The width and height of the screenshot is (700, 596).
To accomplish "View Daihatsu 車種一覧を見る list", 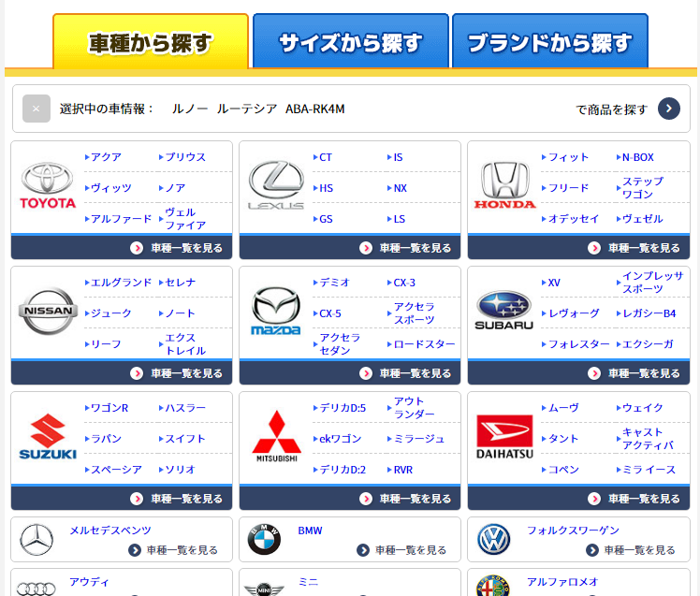I will (x=578, y=499).
